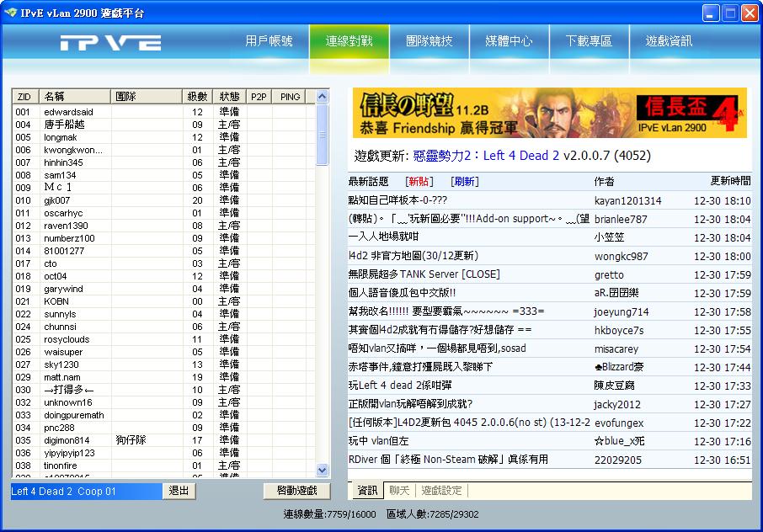Sort player list by PING column
Screen dimensions: 763x532
(x=290, y=97)
